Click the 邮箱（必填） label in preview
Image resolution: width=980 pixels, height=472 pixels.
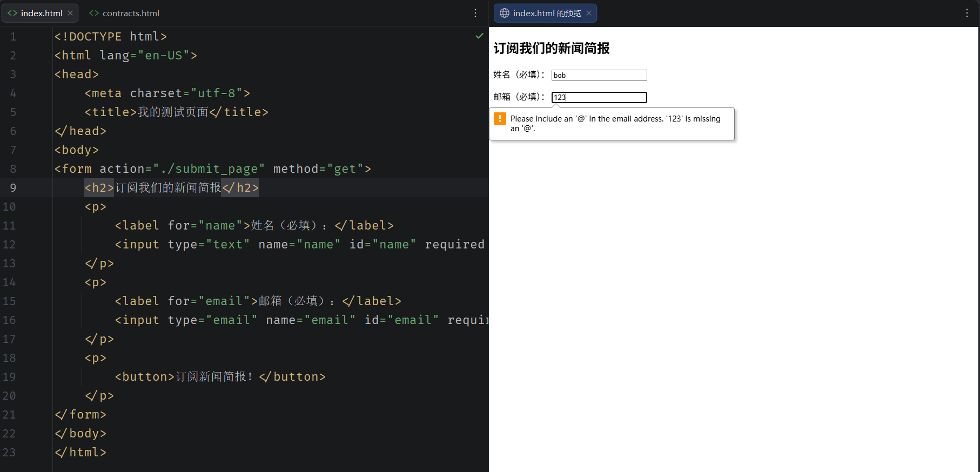click(x=519, y=97)
